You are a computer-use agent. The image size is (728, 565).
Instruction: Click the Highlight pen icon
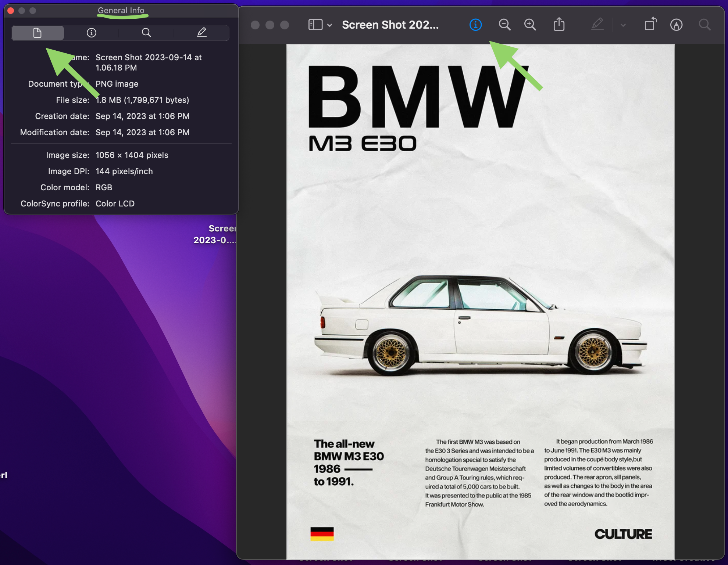click(x=597, y=25)
